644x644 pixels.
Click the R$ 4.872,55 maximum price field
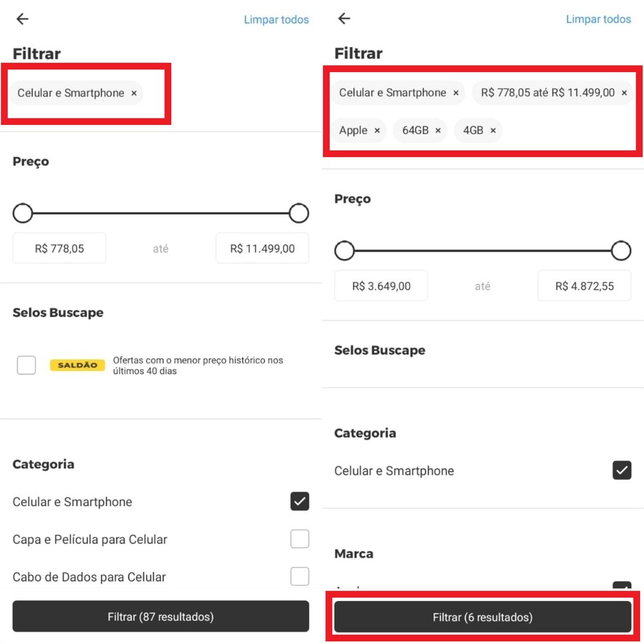(x=583, y=286)
